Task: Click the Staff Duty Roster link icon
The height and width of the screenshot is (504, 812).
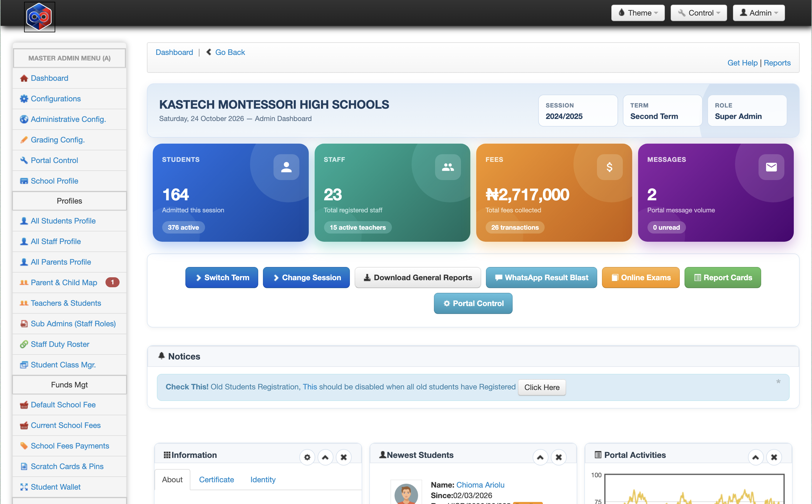Action: 24,344
